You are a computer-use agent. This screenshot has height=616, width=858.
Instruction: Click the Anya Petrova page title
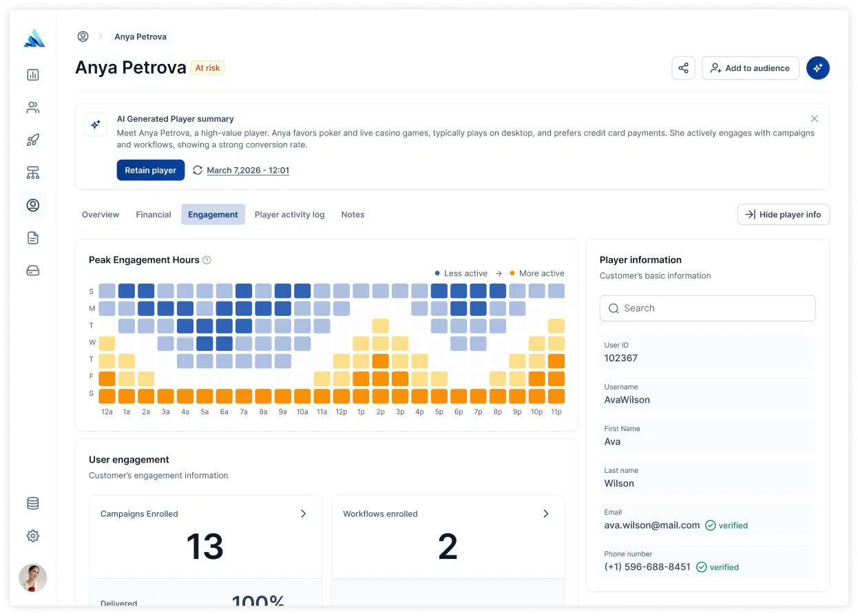coord(131,67)
